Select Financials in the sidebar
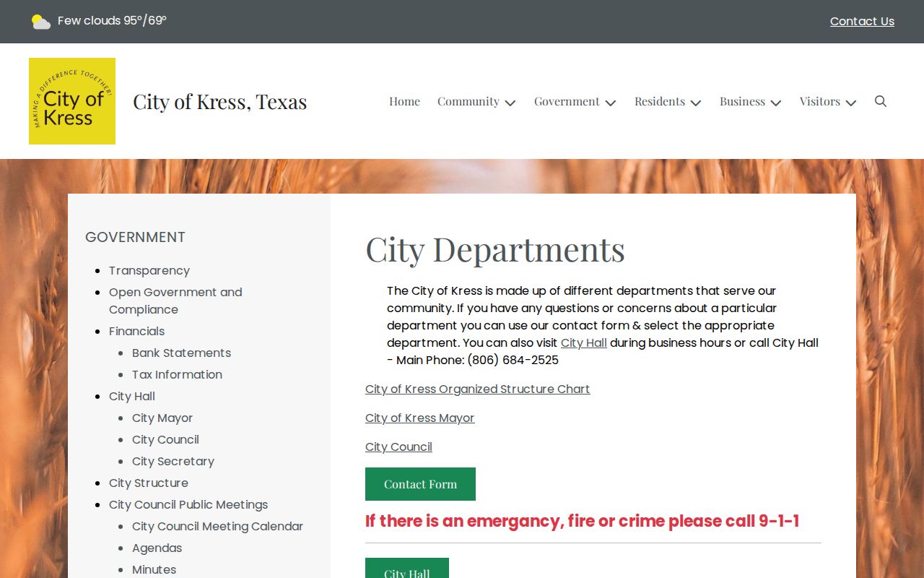 (136, 331)
